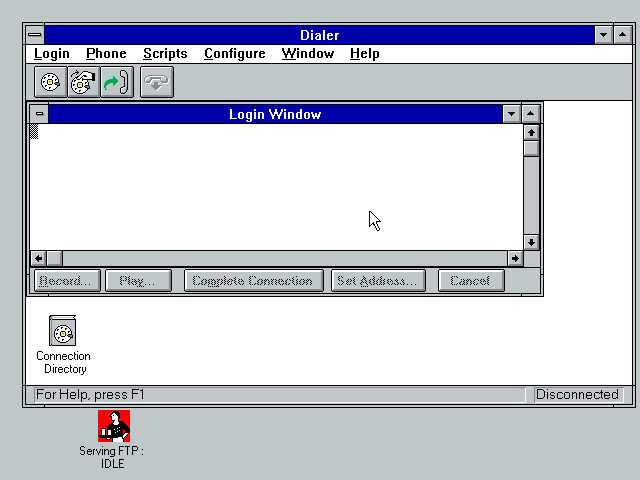This screenshot has height=480, width=640.
Task: Minimize the Dialer window
Action: click(x=603, y=35)
